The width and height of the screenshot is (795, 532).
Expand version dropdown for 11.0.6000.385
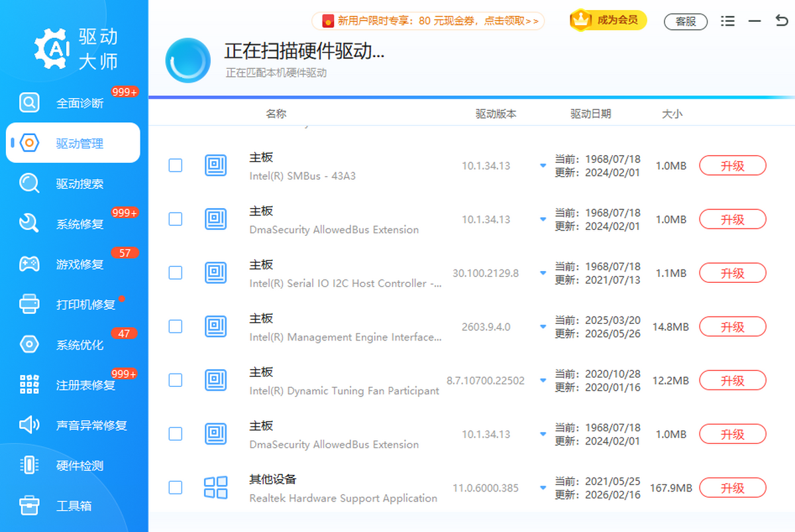543,488
